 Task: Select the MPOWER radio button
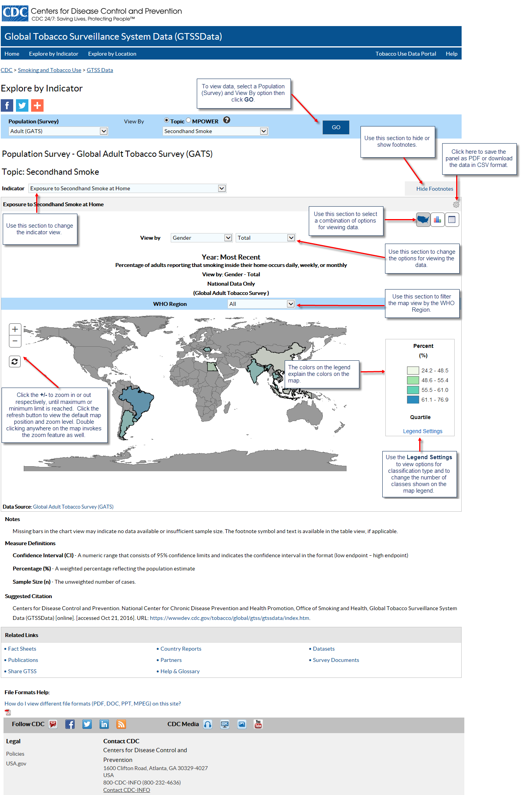(189, 121)
